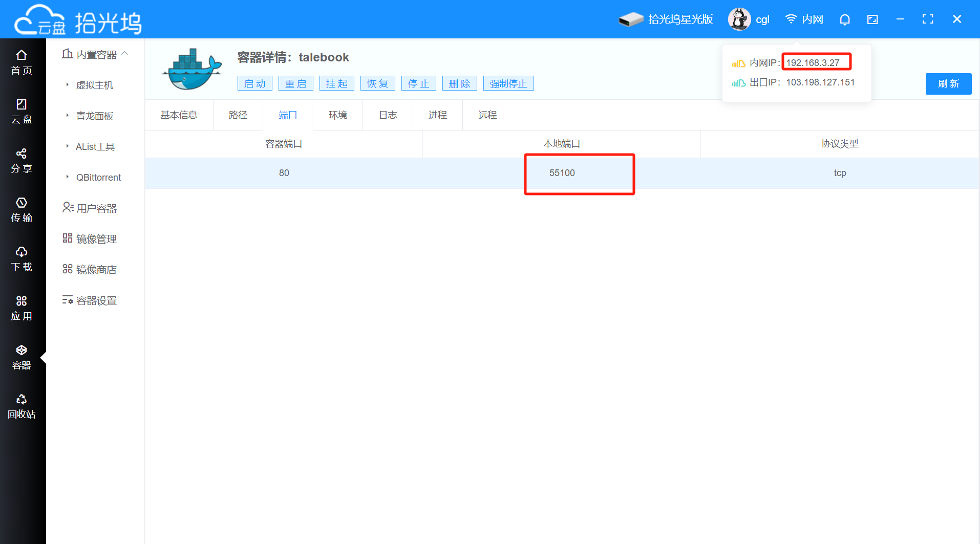
Task: Click the 容器详情: talebook title
Action: tap(293, 57)
